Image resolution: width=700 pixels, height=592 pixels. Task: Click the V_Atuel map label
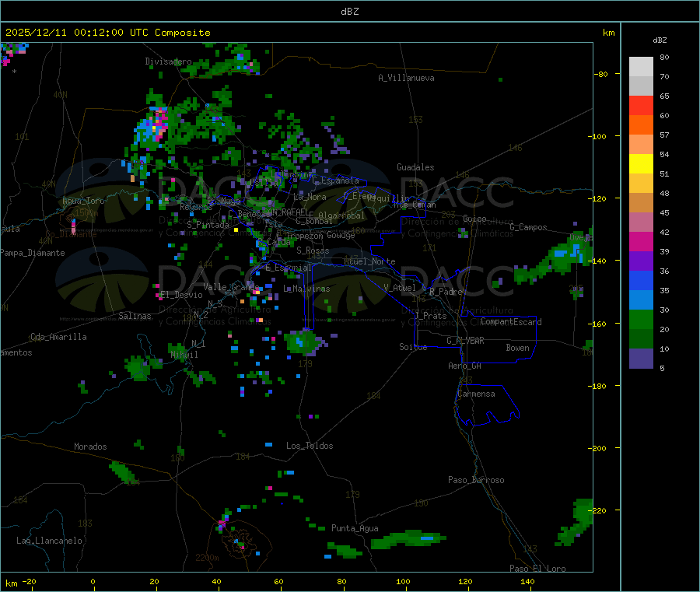(400, 288)
